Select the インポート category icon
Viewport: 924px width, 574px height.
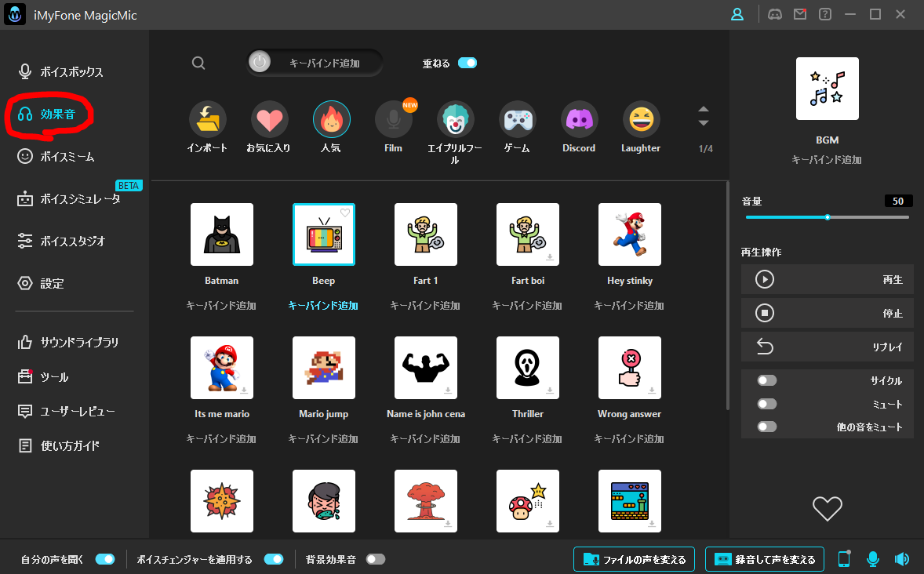pyautogui.click(x=207, y=120)
